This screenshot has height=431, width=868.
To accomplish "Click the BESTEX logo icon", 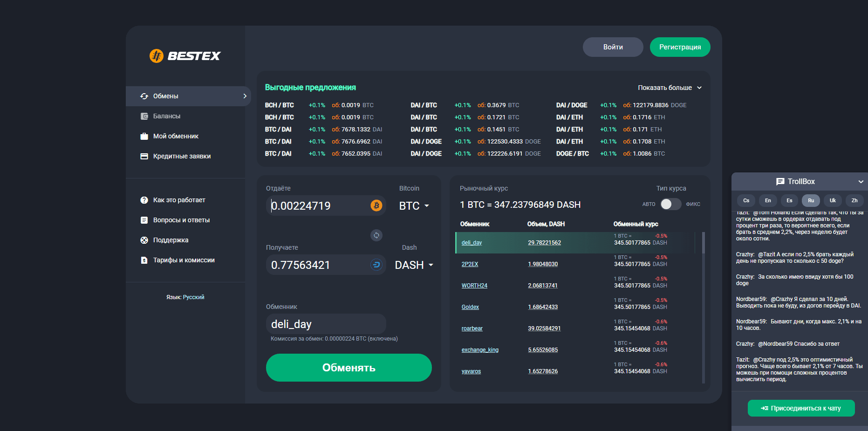I will pos(157,56).
